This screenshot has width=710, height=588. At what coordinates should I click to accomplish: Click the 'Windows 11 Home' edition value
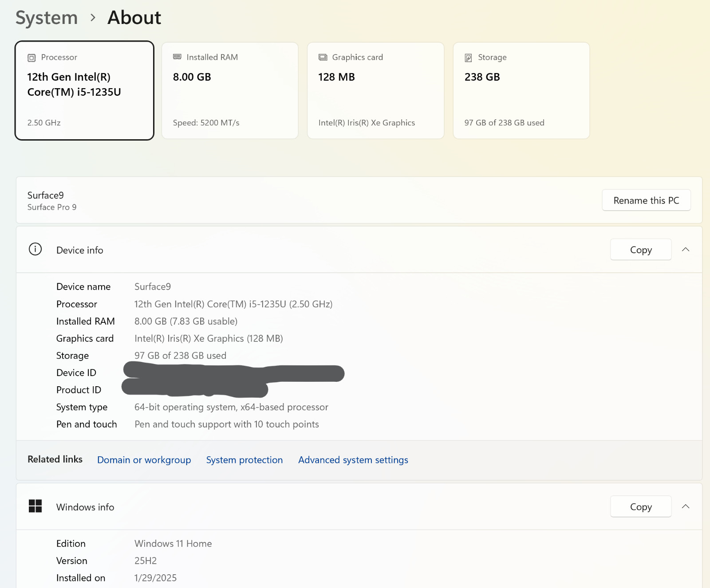pos(173,544)
